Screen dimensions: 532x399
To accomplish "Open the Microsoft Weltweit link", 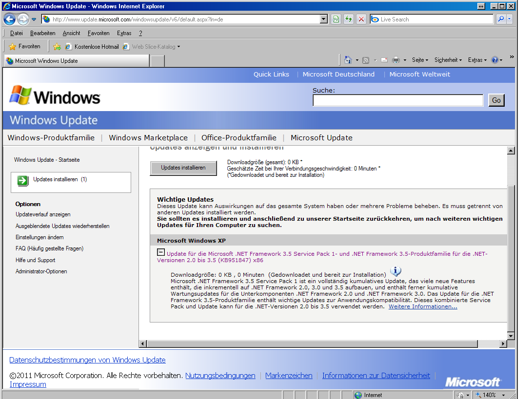I will tap(420, 74).
